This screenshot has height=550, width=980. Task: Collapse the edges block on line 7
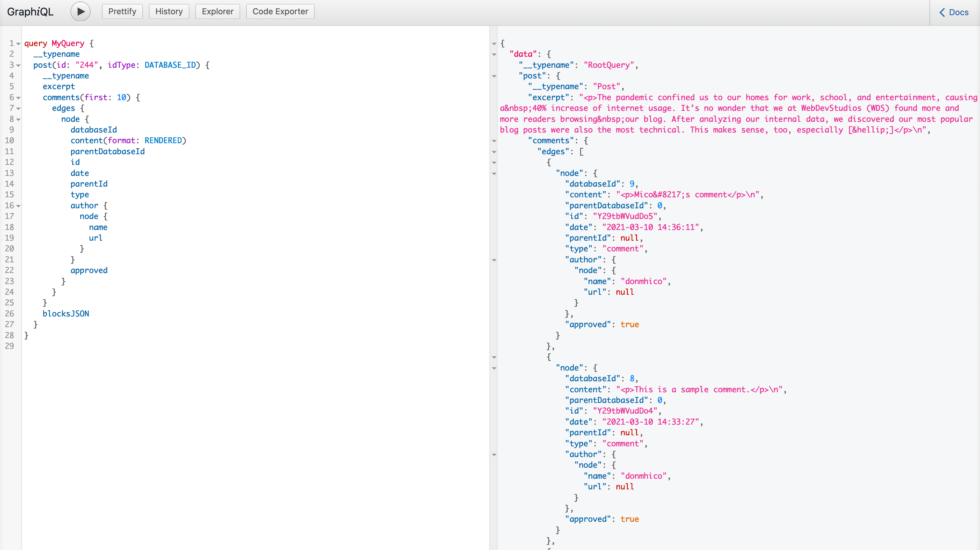[18, 108]
